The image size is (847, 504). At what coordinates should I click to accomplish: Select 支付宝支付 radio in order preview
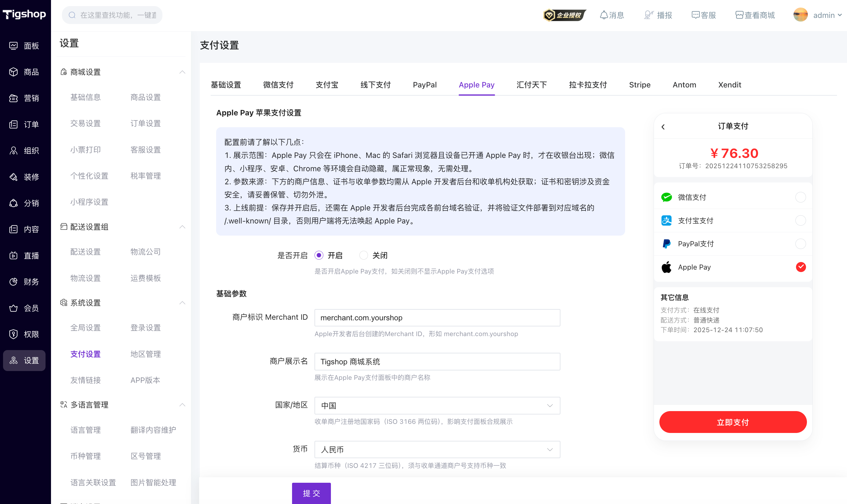click(801, 220)
